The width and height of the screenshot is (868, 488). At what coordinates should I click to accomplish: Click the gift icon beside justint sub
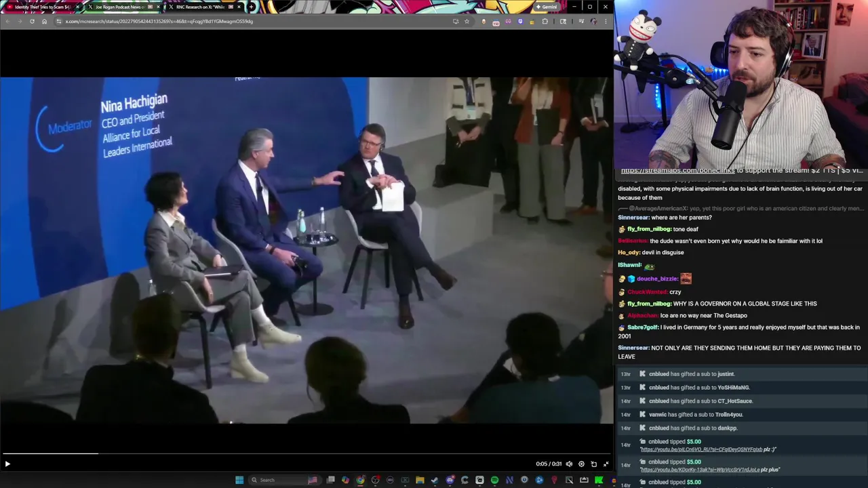pos(642,374)
